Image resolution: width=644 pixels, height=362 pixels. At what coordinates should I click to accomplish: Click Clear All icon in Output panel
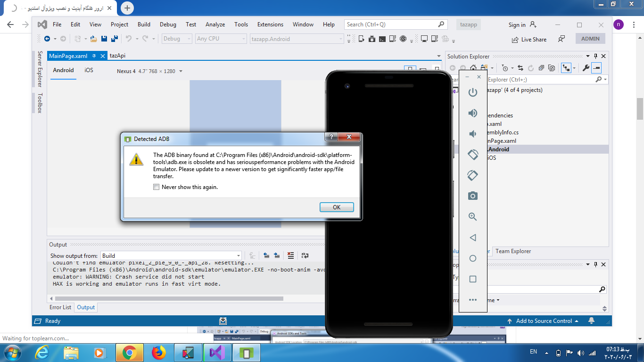tap(291, 255)
